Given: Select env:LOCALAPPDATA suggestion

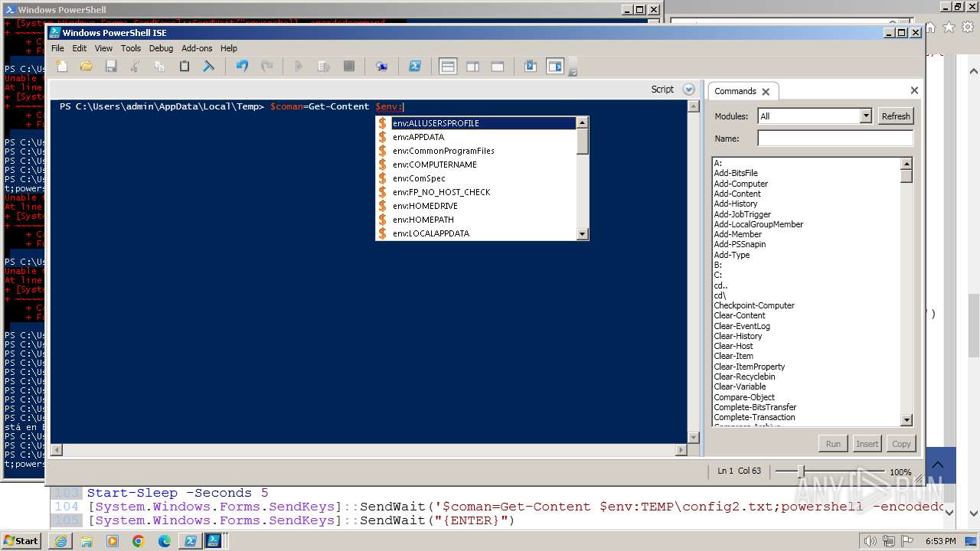Looking at the screenshot, I should click(475, 233).
